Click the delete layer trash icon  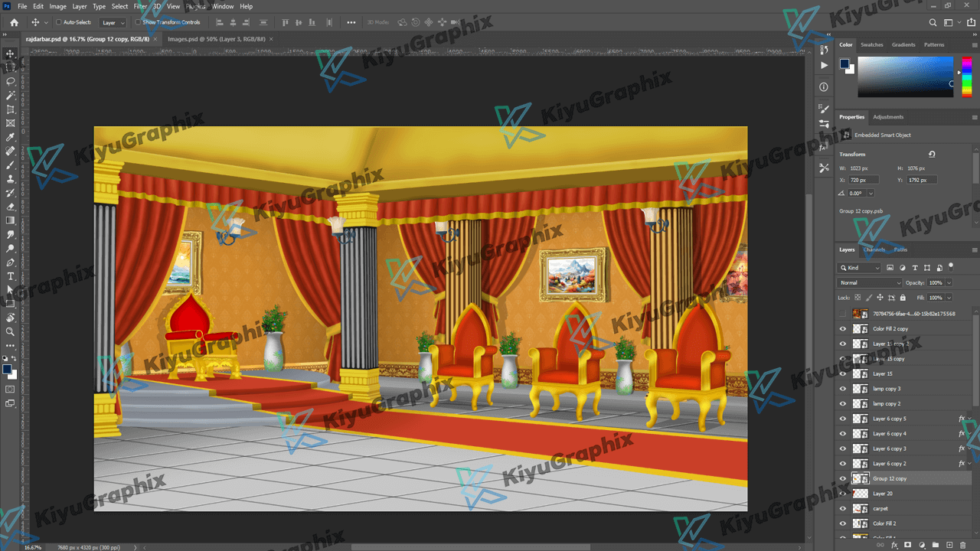click(x=962, y=545)
